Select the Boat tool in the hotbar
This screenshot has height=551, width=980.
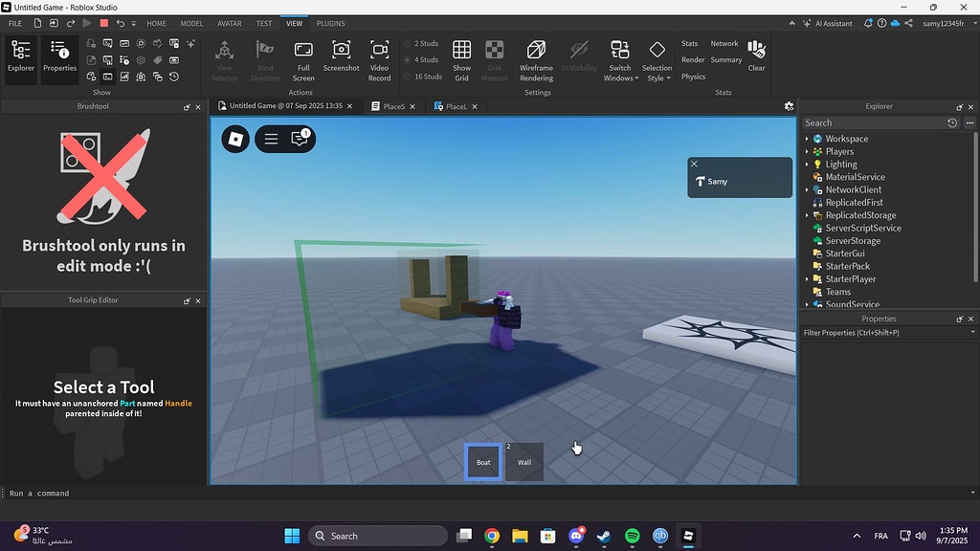[482, 461]
